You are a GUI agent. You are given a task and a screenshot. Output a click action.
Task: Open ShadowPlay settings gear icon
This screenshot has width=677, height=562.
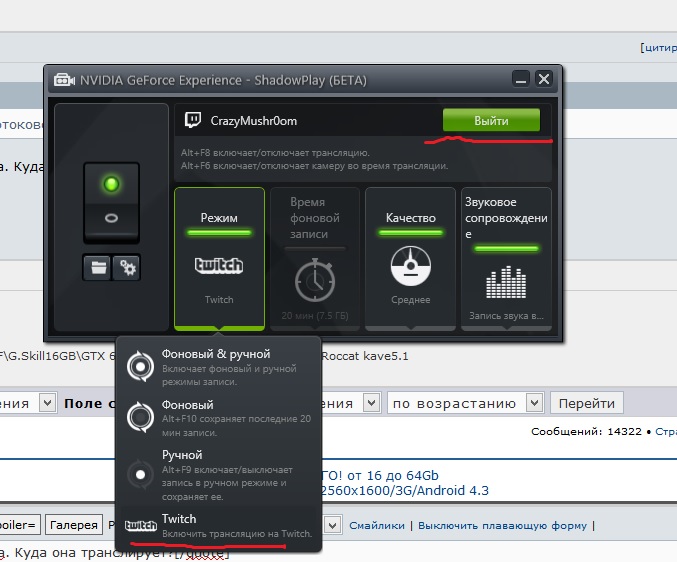tap(125, 267)
